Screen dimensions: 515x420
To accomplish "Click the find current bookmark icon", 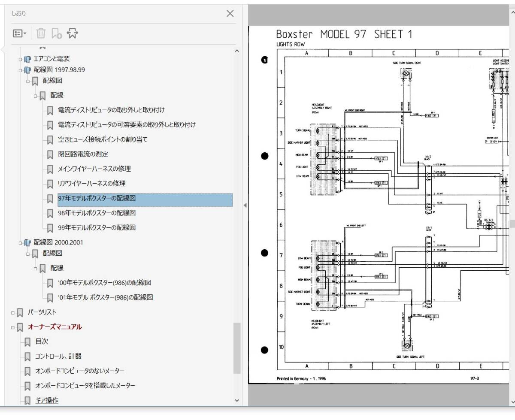I will pos(72,33).
